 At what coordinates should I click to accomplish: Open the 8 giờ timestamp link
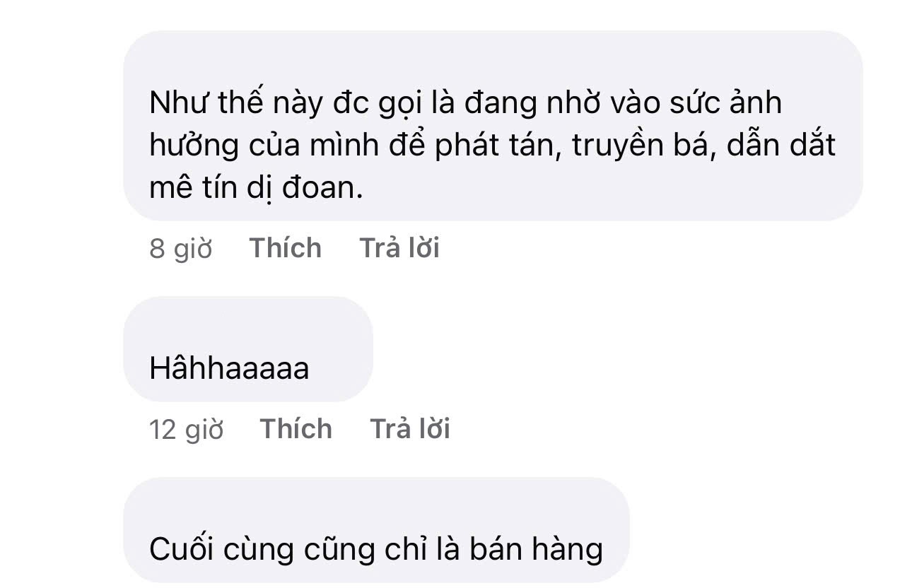pos(181,249)
